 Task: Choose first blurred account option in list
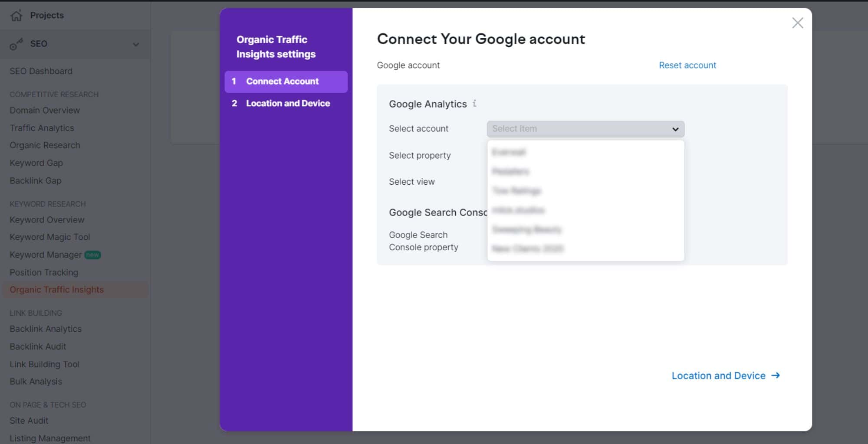pyautogui.click(x=585, y=152)
